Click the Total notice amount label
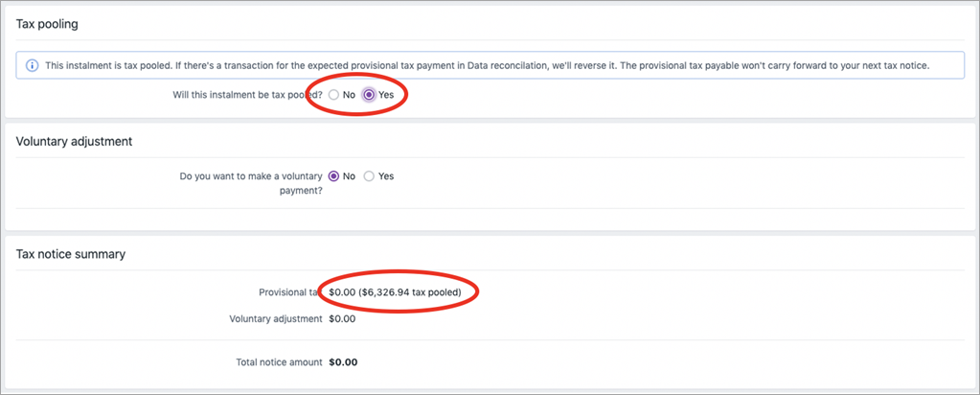 280,361
